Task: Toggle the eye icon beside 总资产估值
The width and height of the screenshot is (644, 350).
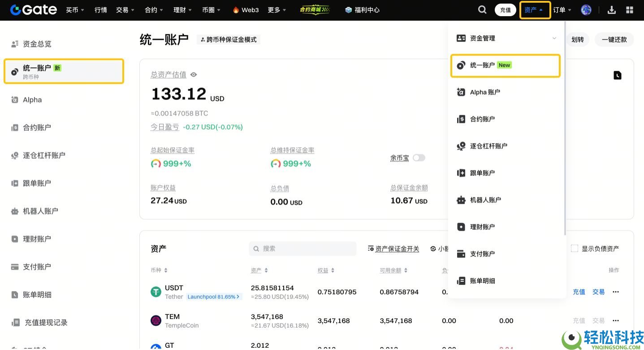Action: tap(193, 74)
